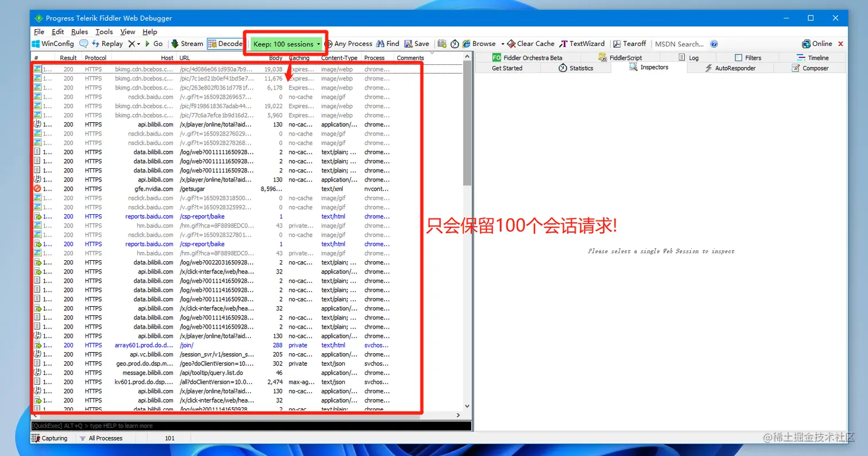Click in the MSDN Search field
Viewport: 868px width, 456px height.
click(x=679, y=44)
